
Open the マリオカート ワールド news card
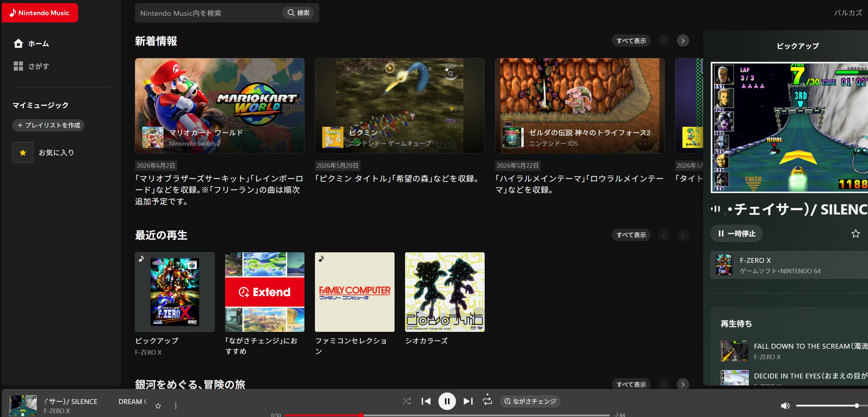[220, 106]
